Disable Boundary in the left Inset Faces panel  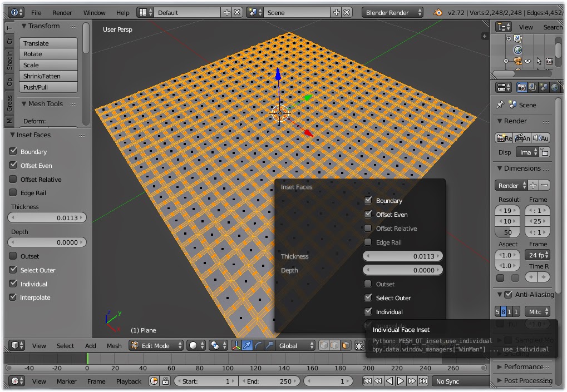[12, 151]
